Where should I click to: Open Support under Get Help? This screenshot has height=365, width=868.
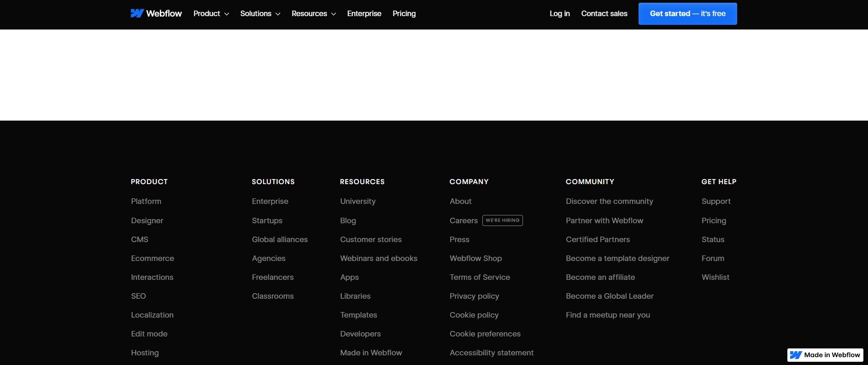pyautogui.click(x=716, y=202)
